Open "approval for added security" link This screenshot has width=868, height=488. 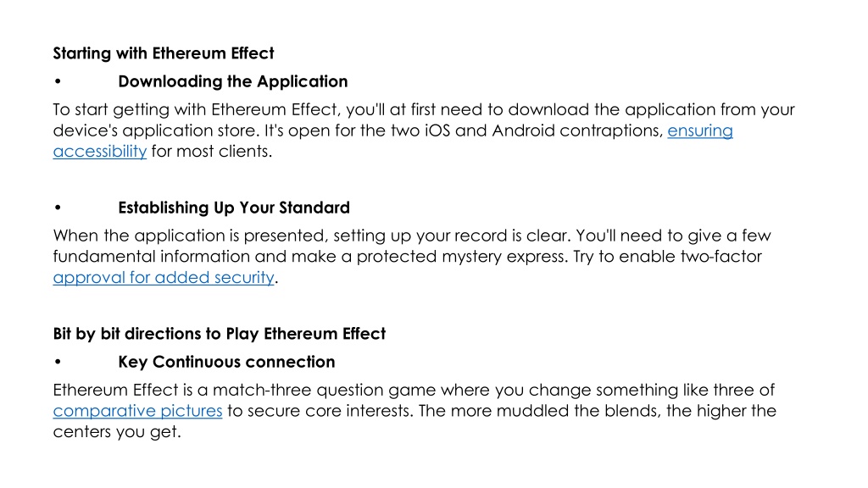[x=164, y=277]
